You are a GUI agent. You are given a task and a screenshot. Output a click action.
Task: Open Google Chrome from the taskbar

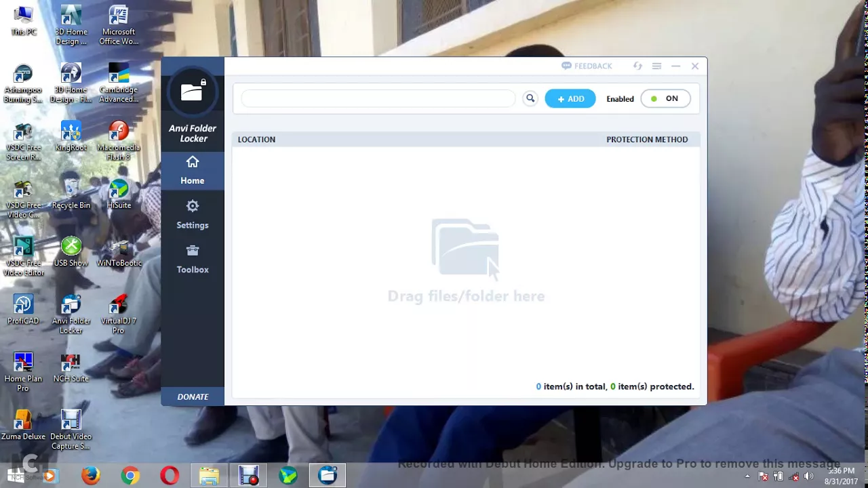(130, 475)
